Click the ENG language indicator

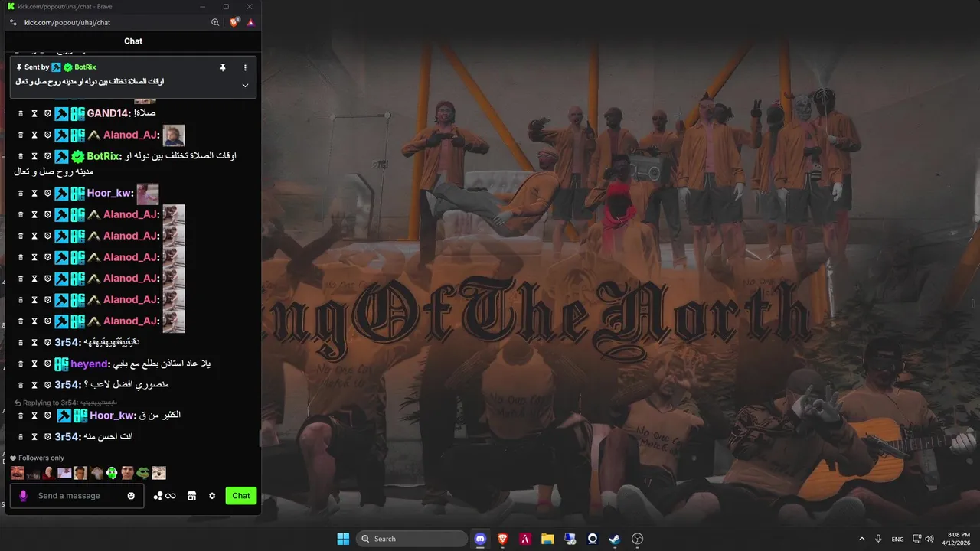click(x=897, y=539)
